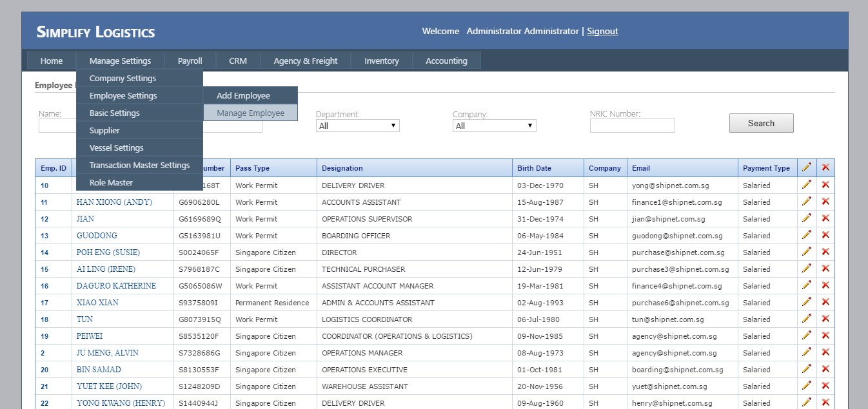
Task: Click the Signout link
Action: coord(602,31)
